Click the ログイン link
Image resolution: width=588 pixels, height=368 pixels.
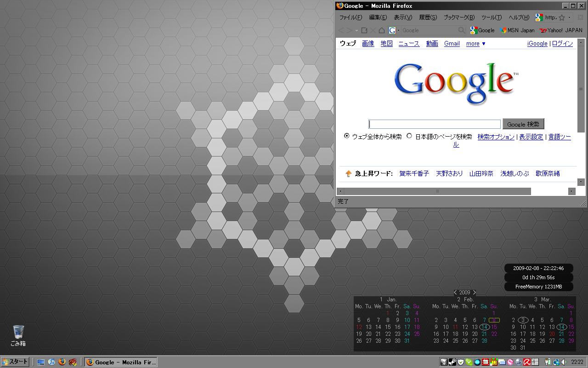562,44
